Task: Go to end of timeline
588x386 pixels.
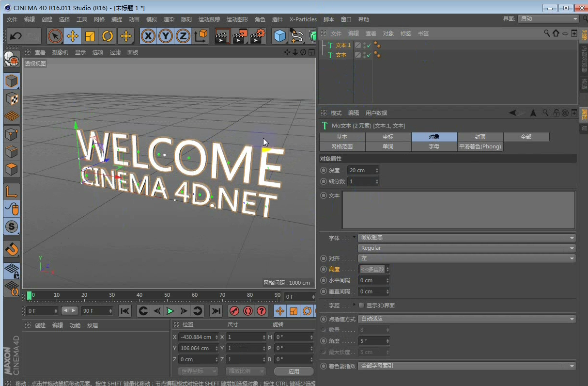Action: 216,311
